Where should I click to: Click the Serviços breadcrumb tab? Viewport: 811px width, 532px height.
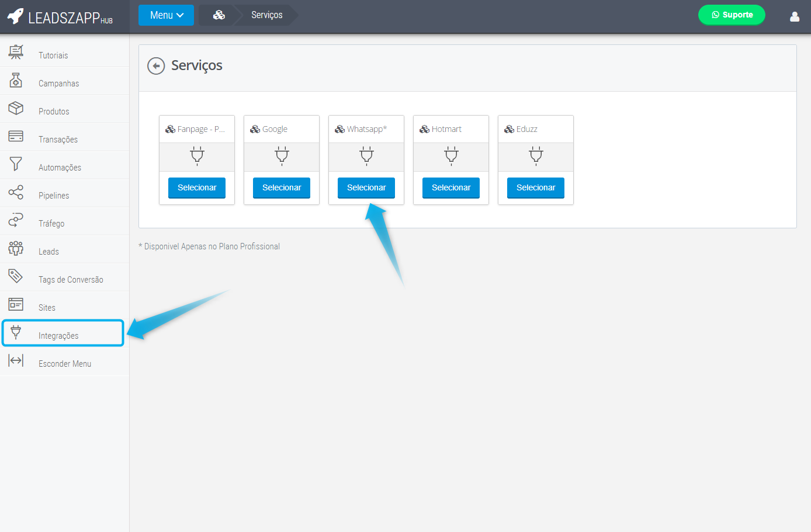click(266, 15)
